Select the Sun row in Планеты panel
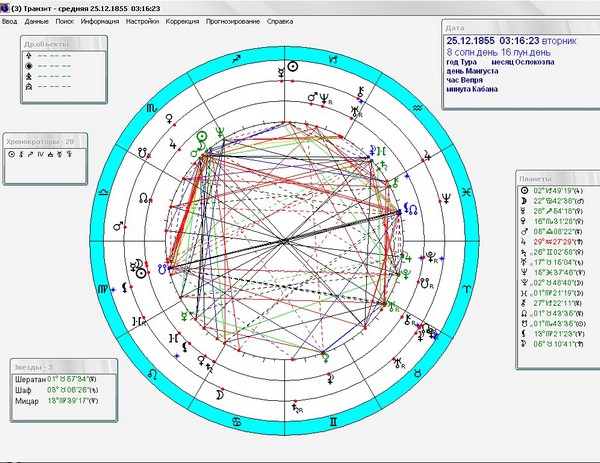 (551, 191)
